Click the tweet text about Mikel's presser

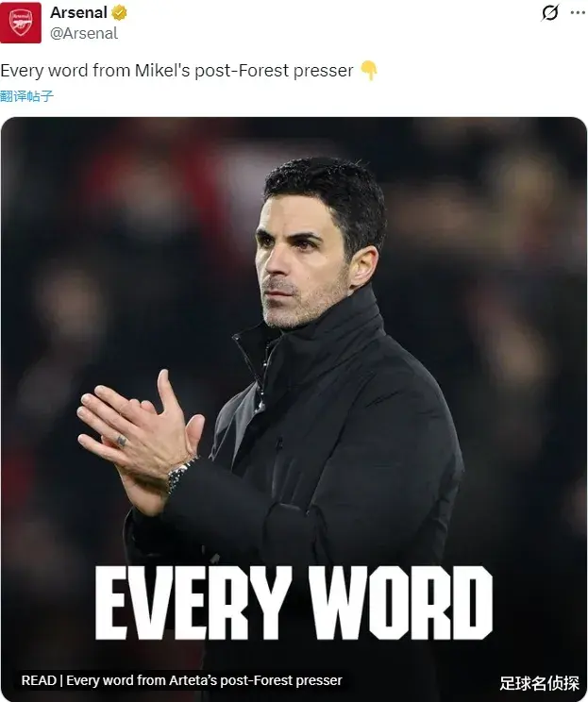(176, 71)
